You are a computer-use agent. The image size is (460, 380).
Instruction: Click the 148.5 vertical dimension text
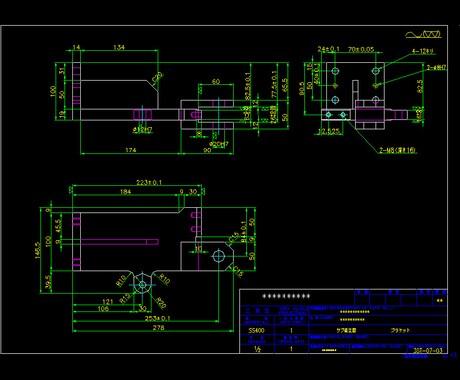[38, 250]
